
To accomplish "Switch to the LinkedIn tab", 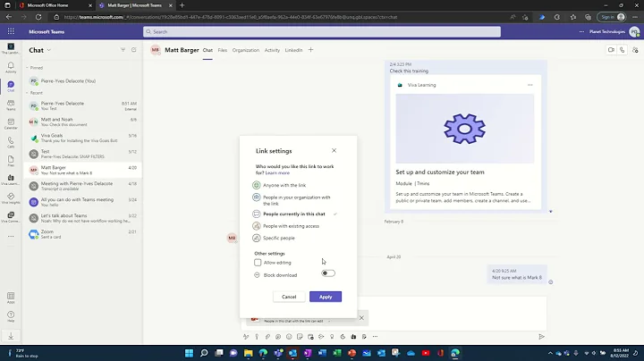I will click(293, 50).
